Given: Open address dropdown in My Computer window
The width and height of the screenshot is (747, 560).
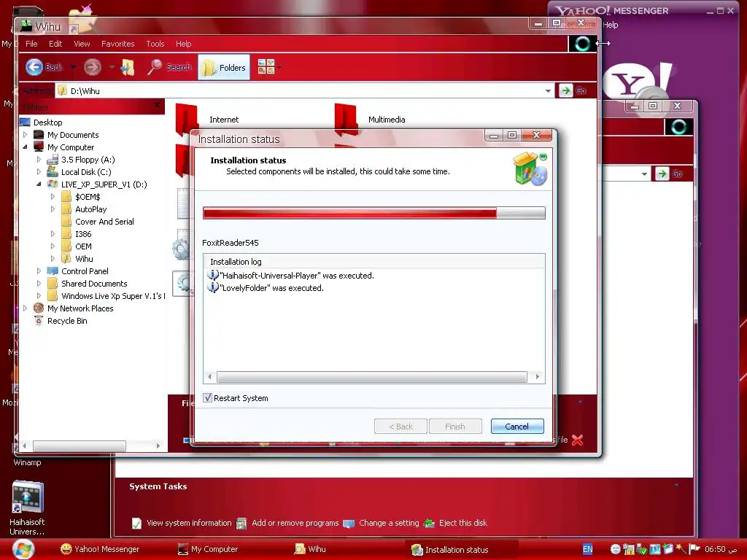Looking at the screenshot, I should [644, 174].
